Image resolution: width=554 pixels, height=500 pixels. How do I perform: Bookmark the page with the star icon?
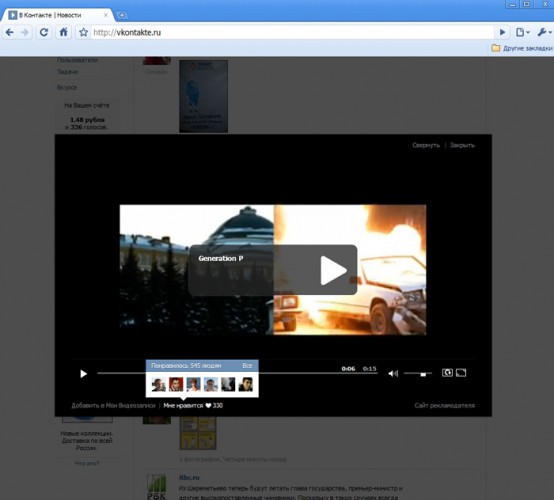point(83,33)
